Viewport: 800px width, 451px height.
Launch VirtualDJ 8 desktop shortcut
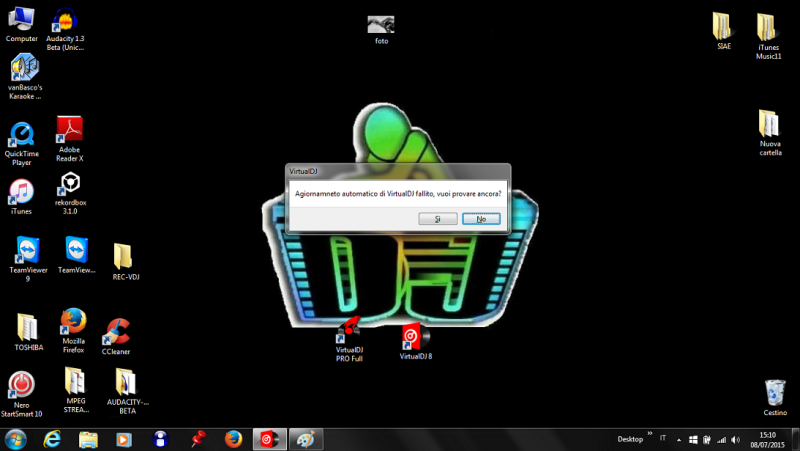click(x=415, y=341)
